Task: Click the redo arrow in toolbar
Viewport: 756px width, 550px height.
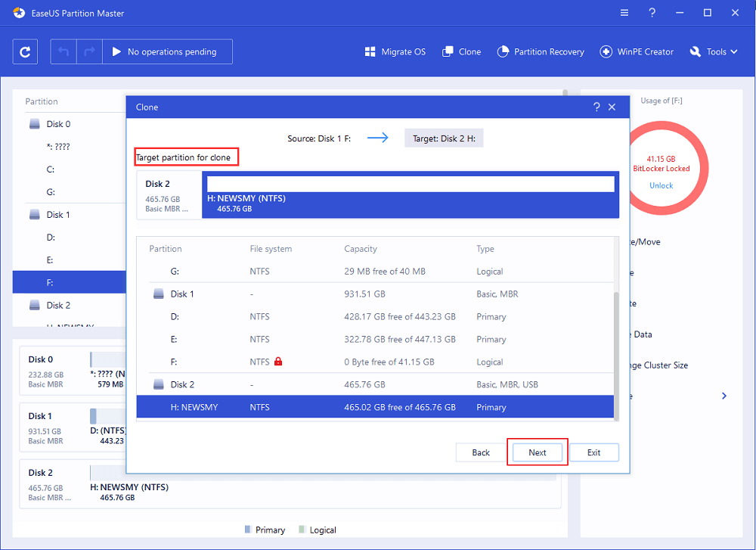Action: click(89, 51)
